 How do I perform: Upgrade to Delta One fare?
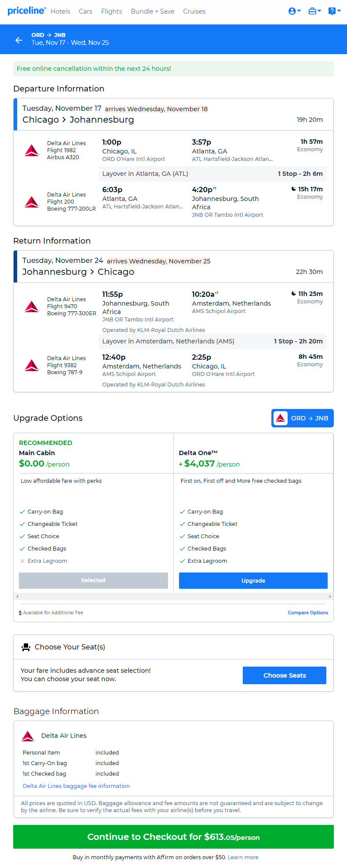coord(253,580)
